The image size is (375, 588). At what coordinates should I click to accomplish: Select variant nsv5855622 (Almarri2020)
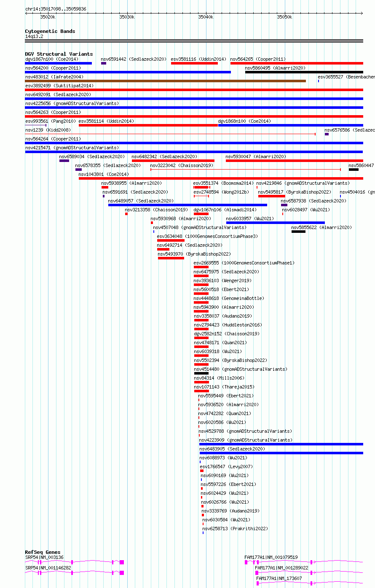point(298,232)
